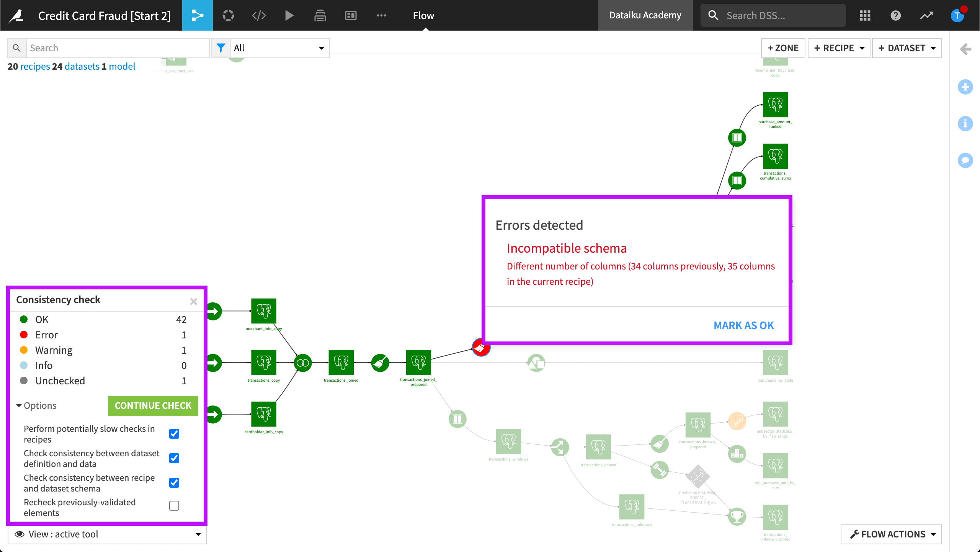Disable Check consistency between dataset definition and data
Image resolution: width=980 pixels, height=552 pixels.
point(174,459)
